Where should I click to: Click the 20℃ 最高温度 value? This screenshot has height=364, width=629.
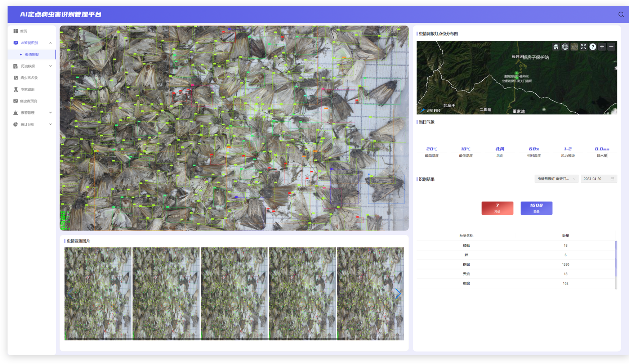[x=432, y=149]
